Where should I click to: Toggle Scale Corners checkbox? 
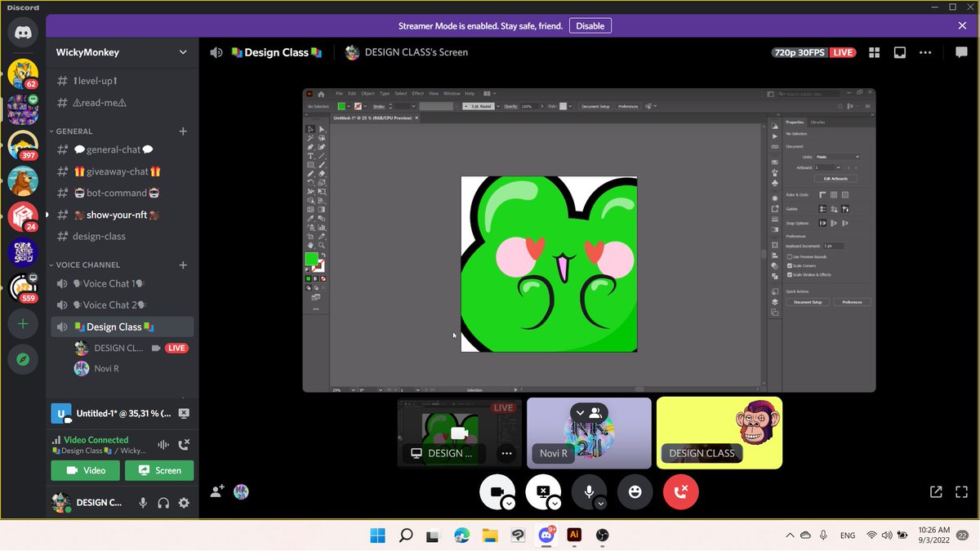coord(790,265)
